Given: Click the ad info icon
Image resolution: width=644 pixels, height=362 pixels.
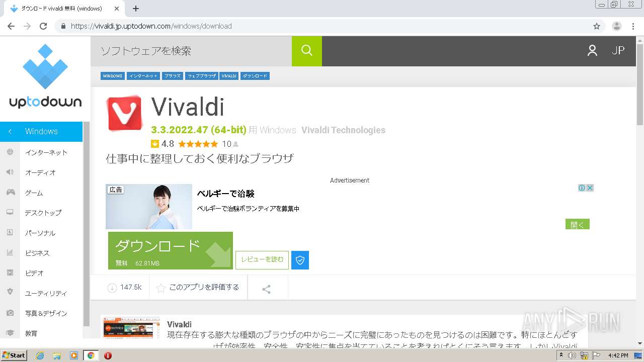Looking at the screenshot, I should (582, 188).
